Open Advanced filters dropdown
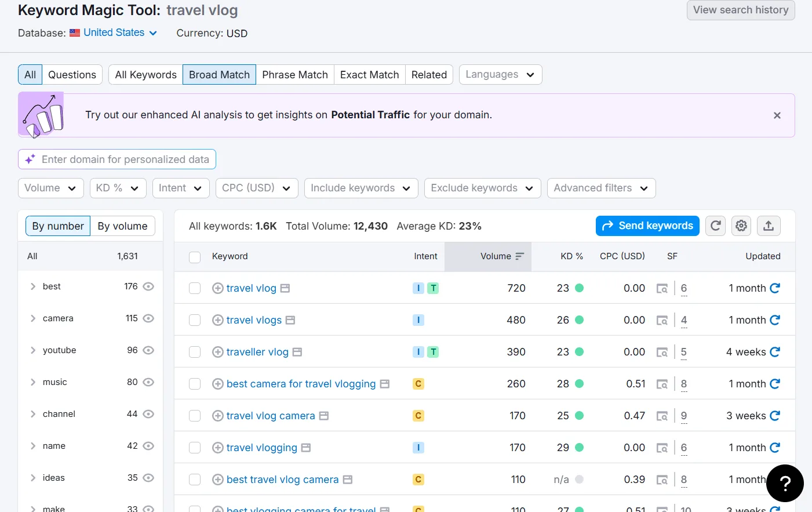 602,188
